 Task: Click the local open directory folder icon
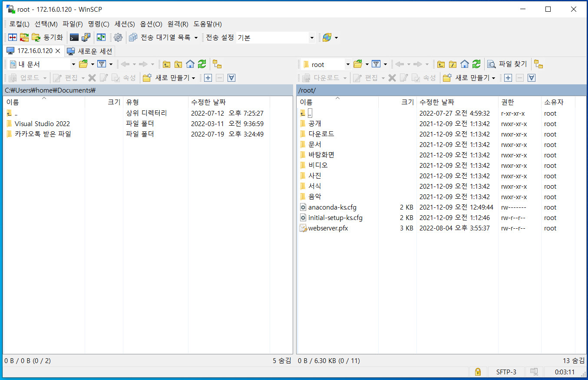(x=83, y=64)
